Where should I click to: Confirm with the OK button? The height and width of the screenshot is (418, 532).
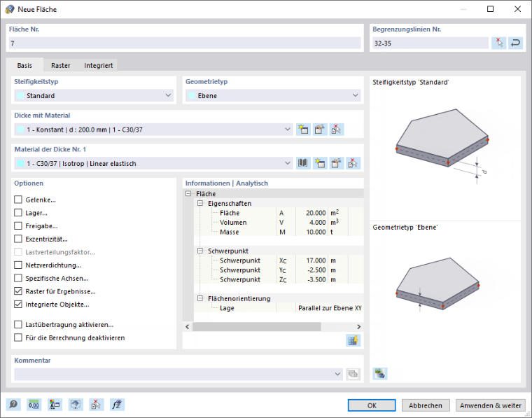[372, 405]
